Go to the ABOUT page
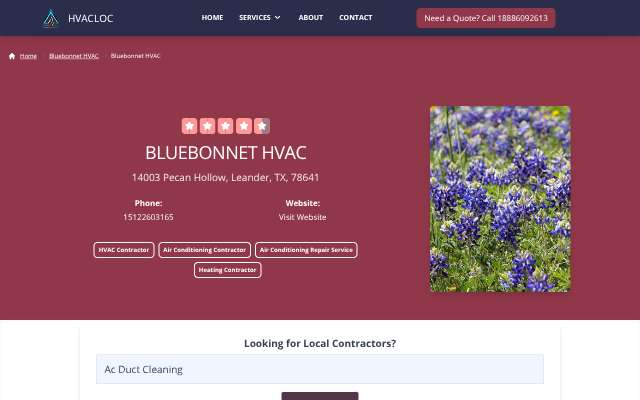640x400 pixels. point(311,18)
